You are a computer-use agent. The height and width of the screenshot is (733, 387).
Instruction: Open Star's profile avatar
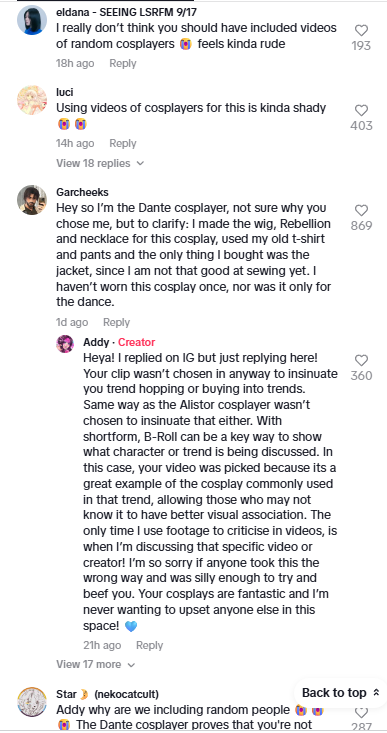[x=32, y=702]
